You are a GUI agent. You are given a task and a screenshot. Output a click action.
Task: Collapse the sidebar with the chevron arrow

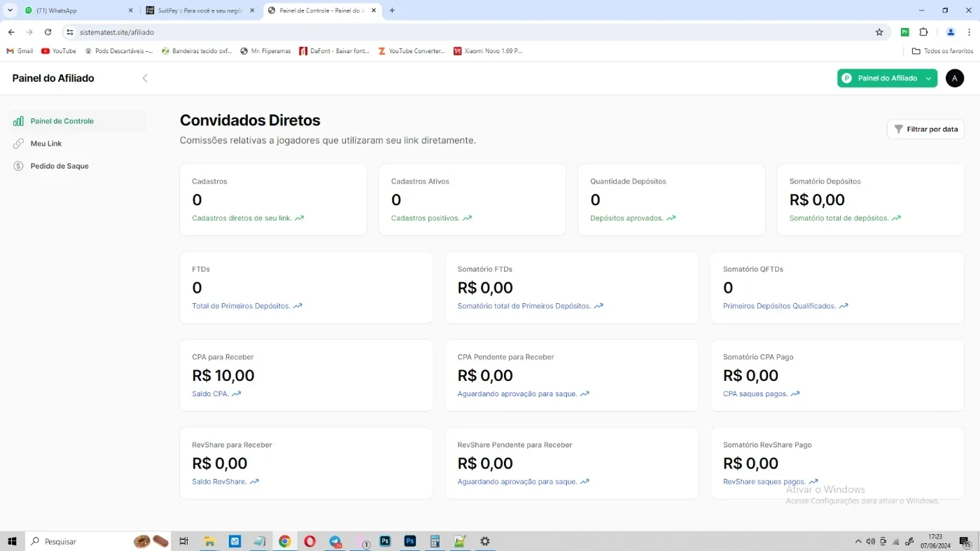coord(145,78)
